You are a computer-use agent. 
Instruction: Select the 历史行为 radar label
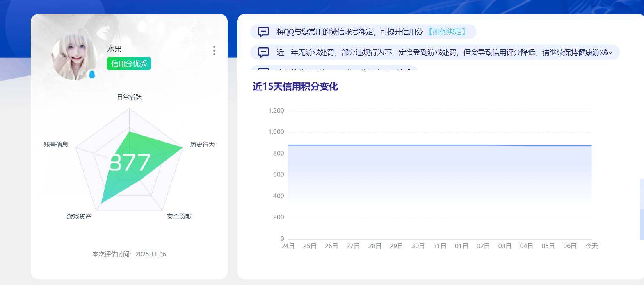pyautogui.click(x=202, y=144)
